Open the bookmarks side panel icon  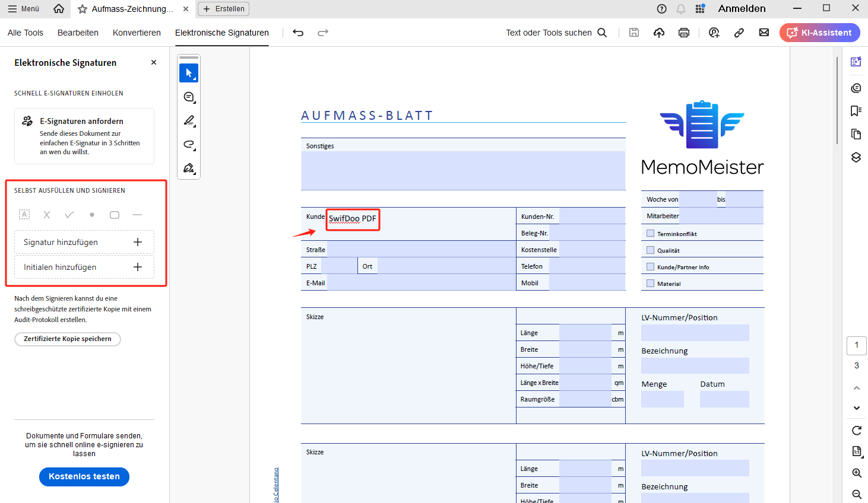pyautogui.click(x=856, y=111)
